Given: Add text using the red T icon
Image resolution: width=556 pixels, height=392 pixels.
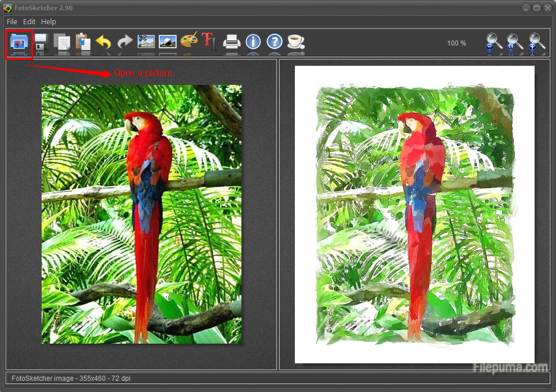Looking at the screenshot, I should coord(210,42).
